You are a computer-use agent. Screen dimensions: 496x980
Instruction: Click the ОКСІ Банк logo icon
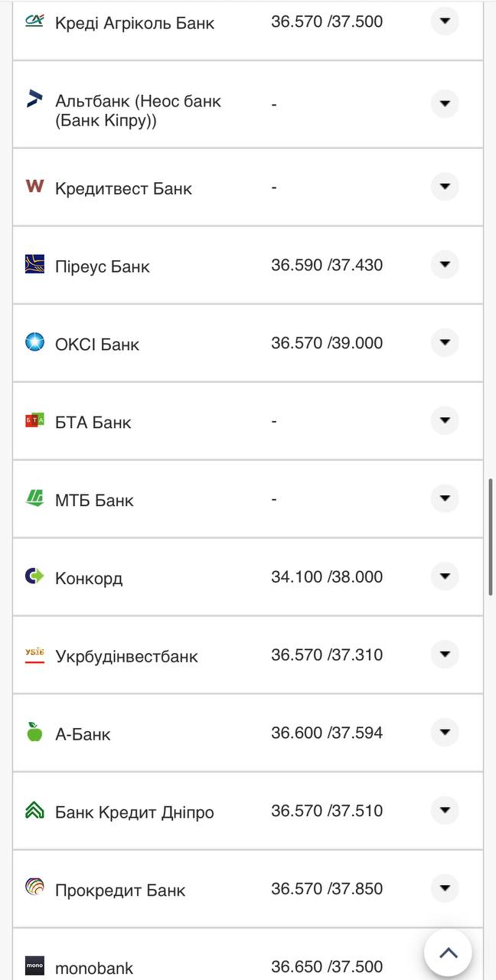coord(34,342)
